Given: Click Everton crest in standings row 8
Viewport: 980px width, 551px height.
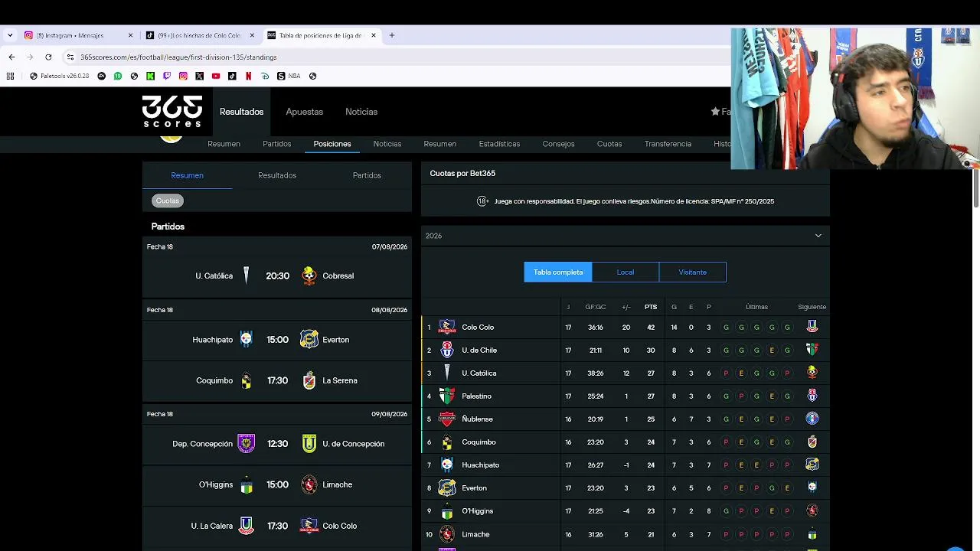Looking at the screenshot, I should tap(447, 488).
